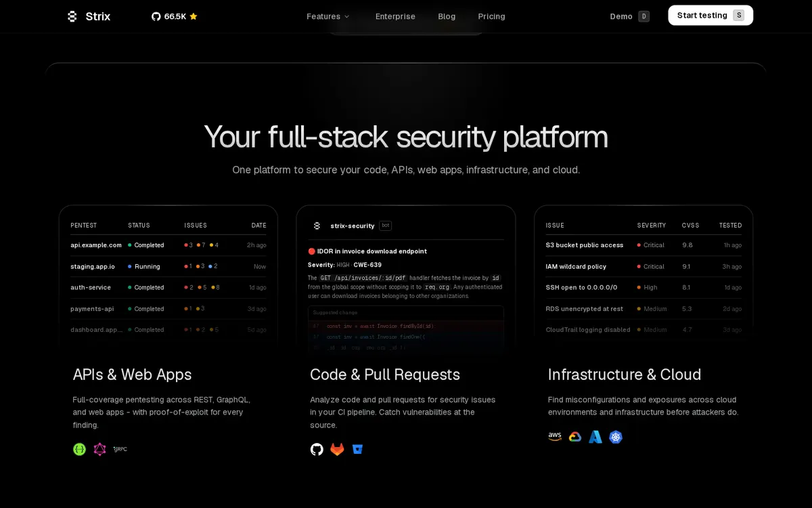Viewport: 812px width, 508px height.
Task: Click the APIs & Web Apps heading
Action: (x=133, y=375)
